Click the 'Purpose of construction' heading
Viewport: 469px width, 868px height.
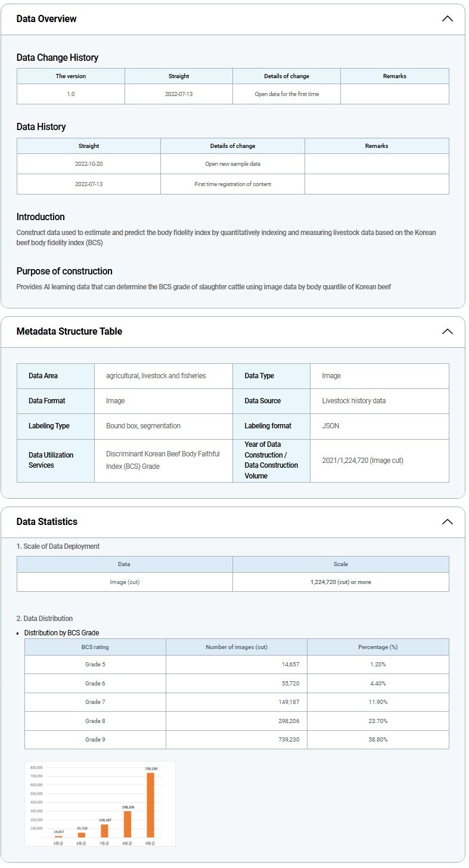(x=64, y=271)
